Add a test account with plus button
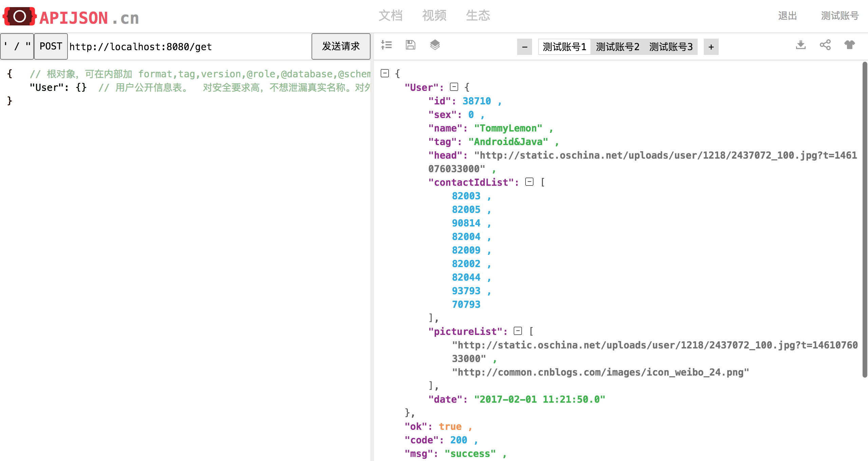868x461 pixels. tap(711, 47)
